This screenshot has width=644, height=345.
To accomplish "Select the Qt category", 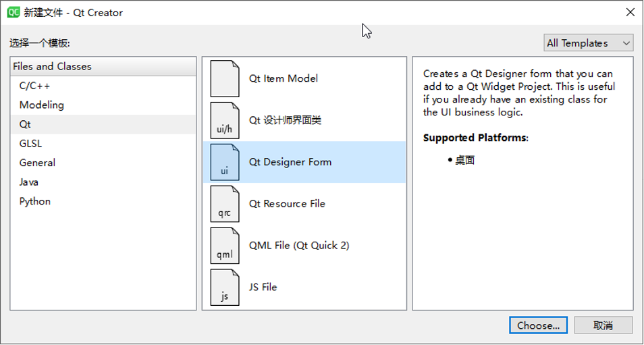I will [103, 124].
